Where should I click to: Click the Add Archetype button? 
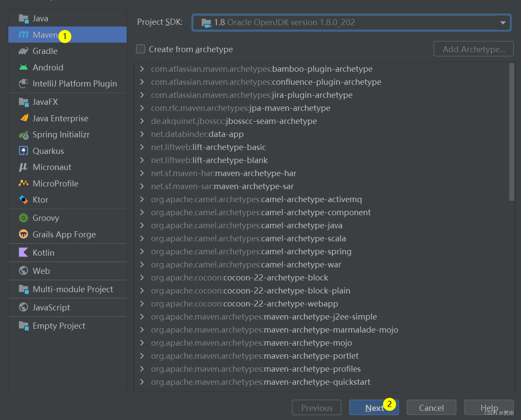coord(473,49)
